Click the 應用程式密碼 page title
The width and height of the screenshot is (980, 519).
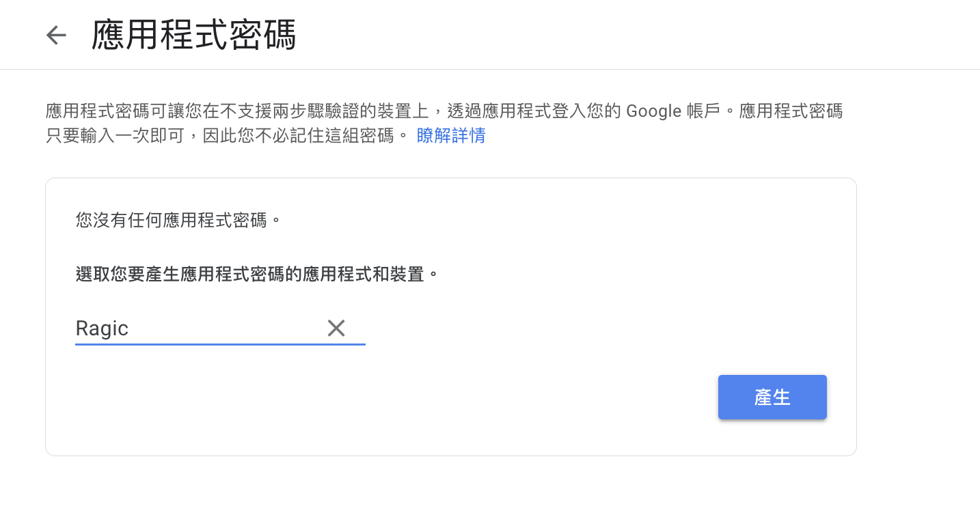pyautogui.click(x=194, y=36)
